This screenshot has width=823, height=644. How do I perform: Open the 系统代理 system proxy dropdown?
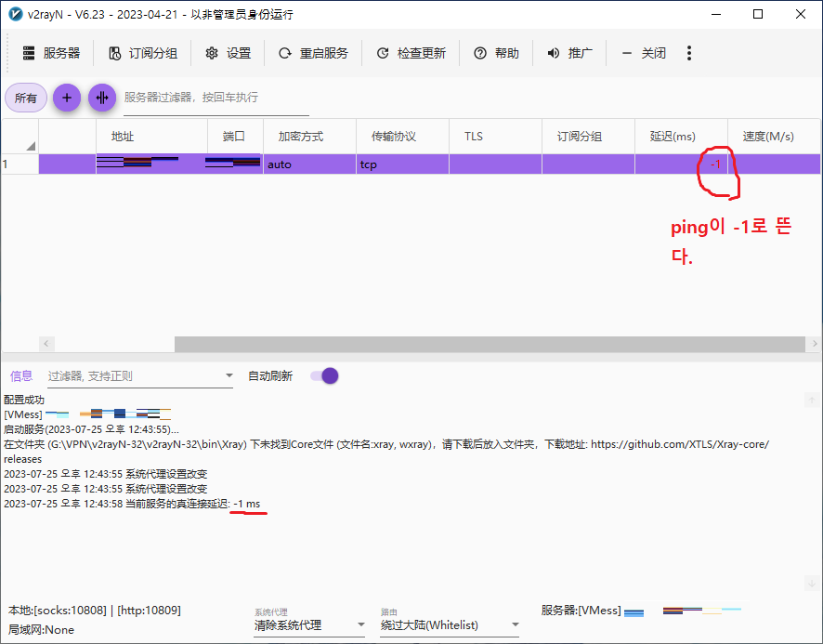(x=309, y=625)
